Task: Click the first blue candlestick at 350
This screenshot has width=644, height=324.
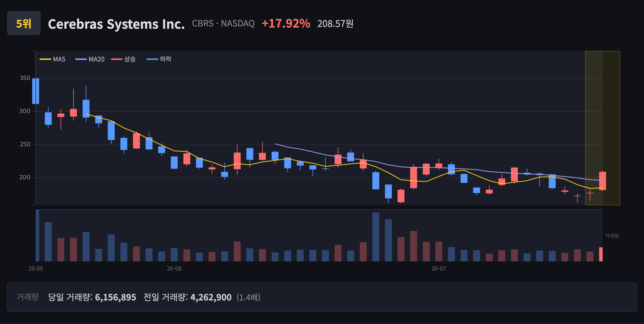Action: point(36,91)
